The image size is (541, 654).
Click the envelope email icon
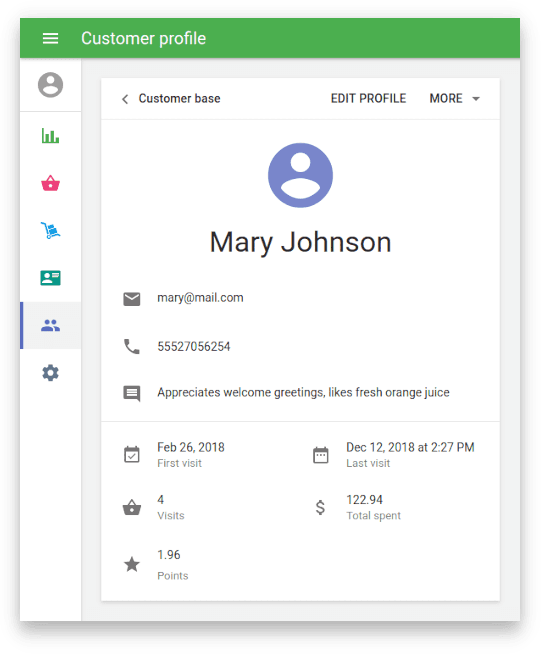[x=132, y=299]
